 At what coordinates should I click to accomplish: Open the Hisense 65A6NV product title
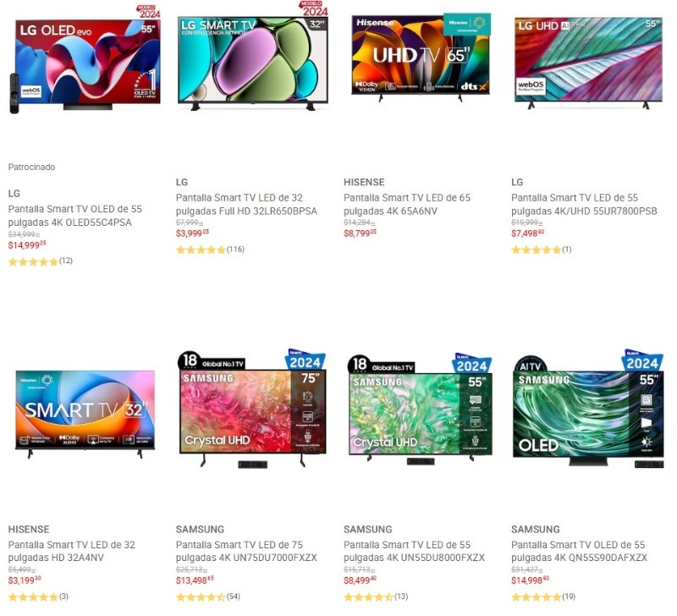(x=407, y=205)
